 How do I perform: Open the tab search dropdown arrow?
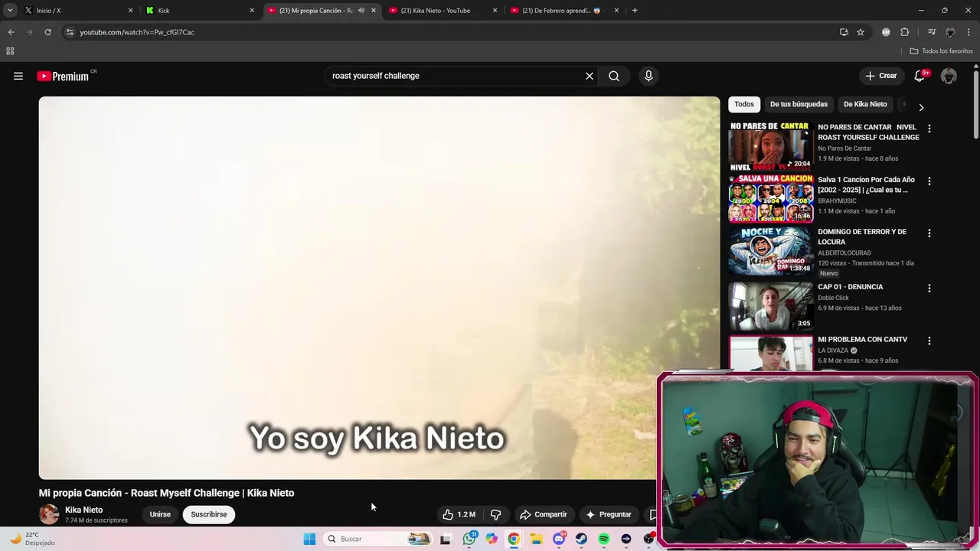coord(10,11)
